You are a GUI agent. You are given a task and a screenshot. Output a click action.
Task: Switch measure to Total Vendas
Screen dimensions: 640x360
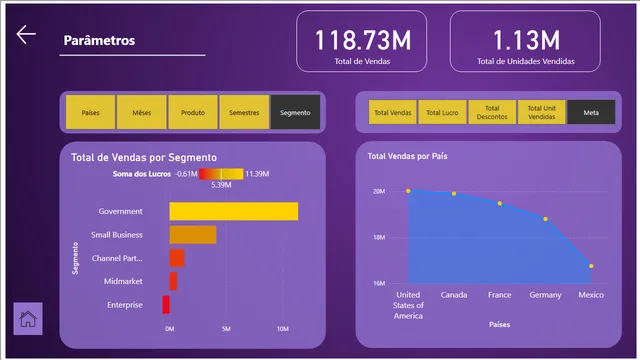[393, 112]
